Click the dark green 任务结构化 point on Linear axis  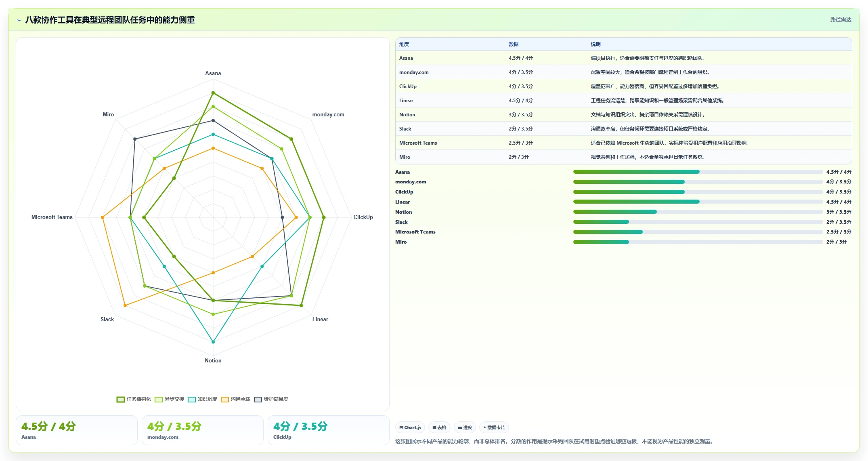301,305
